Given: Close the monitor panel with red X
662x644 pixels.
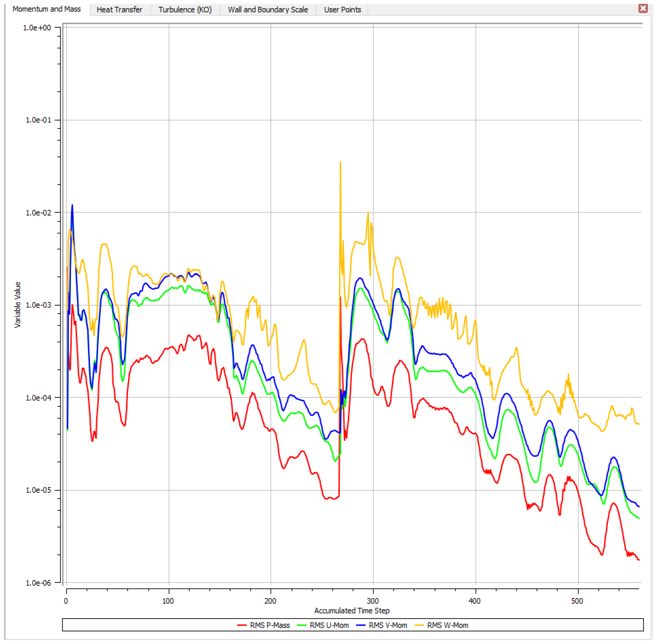Looking at the screenshot, I should pos(643,8).
